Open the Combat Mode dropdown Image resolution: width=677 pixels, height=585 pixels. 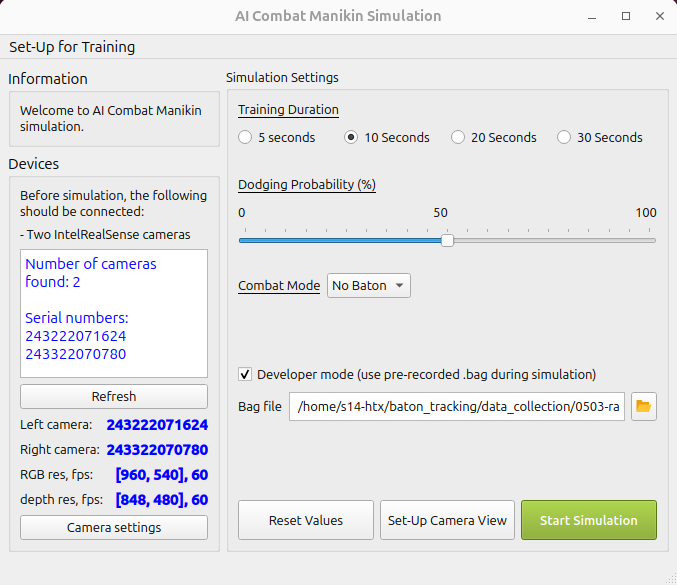369,286
